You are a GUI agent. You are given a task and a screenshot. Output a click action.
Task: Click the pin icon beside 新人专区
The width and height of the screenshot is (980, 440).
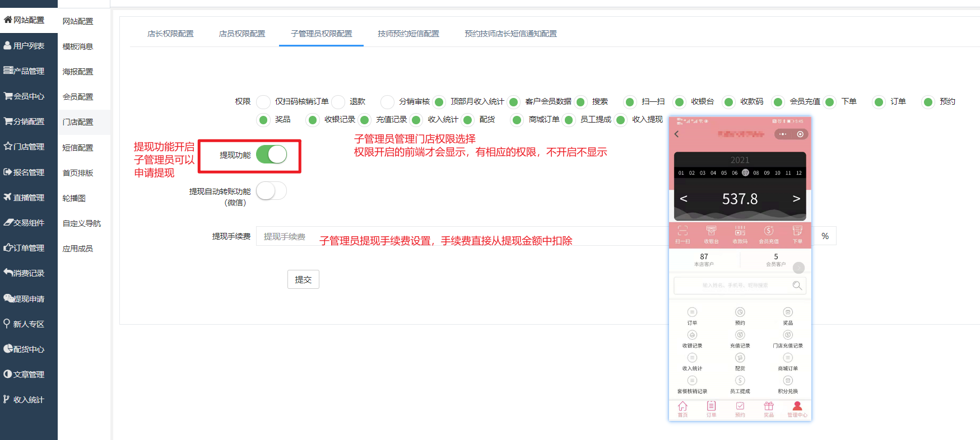[x=7, y=324]
